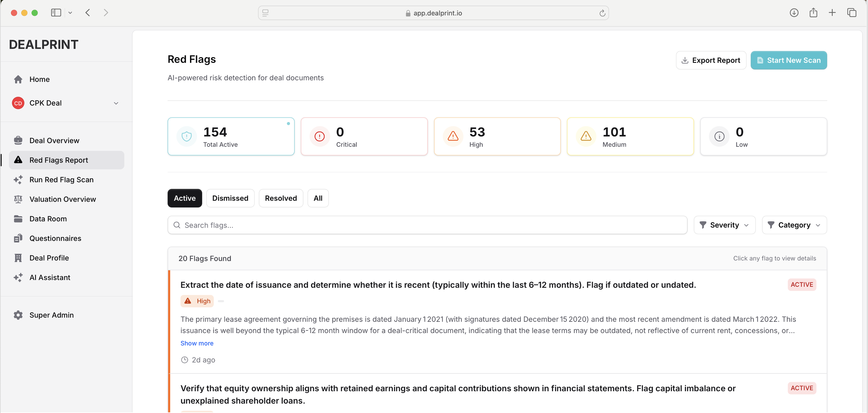Click the Super Admin gear icon
This screenshot has width=868, height=413.
click(18, 315)
